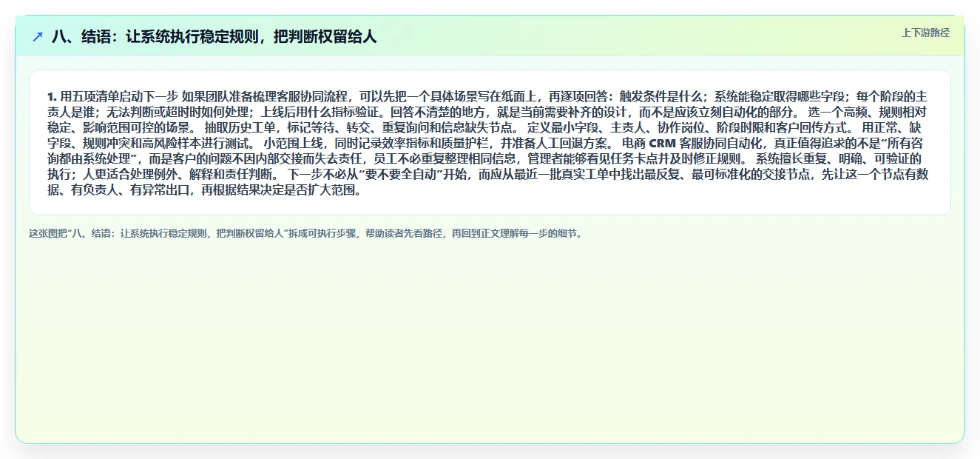The width and height of the screenshot is (980, 459).
Task: Click the step paragraph starting "1. 用五项清单启动下一步"
Action: pos(489,143)
